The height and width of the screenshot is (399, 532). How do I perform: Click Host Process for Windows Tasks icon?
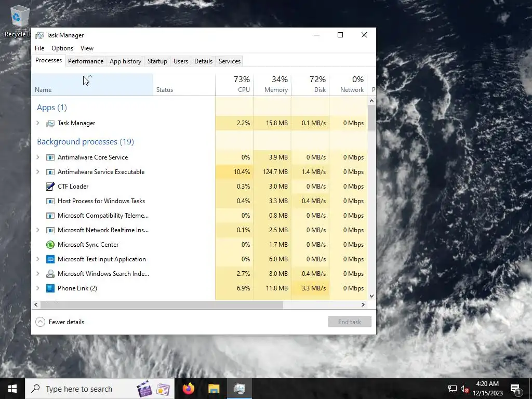pyautogui.click(x=50, y=201)
